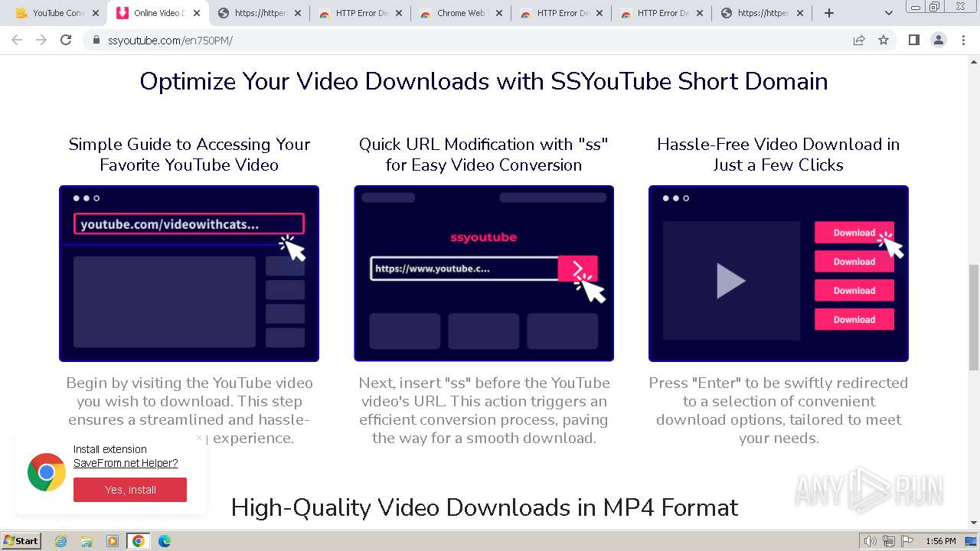Open Windows Start menu
Image resolution: width=980 pixels, height=551 pixels.
21,541
